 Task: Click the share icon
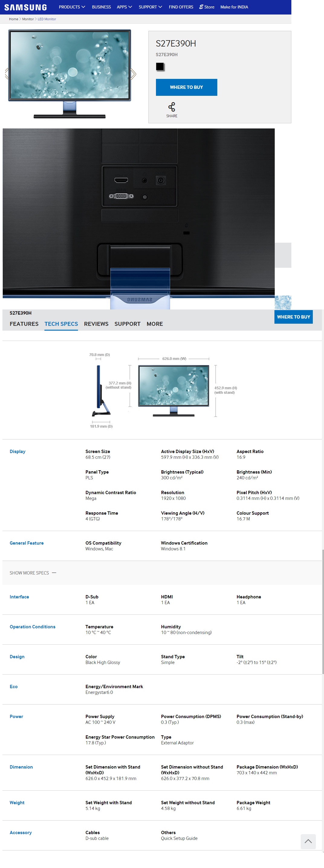tap(172, 107)
